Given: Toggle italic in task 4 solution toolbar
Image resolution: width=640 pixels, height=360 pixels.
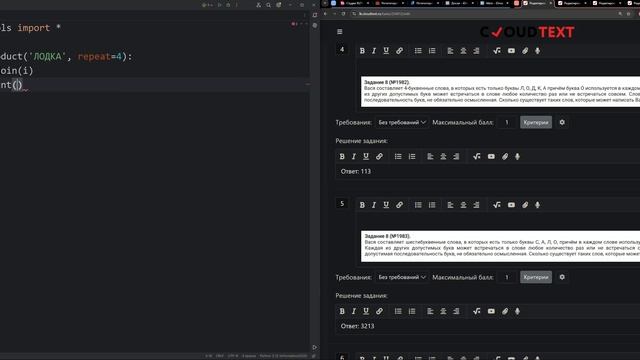Looking at the screenshot, I should click(x=354, y=156).
